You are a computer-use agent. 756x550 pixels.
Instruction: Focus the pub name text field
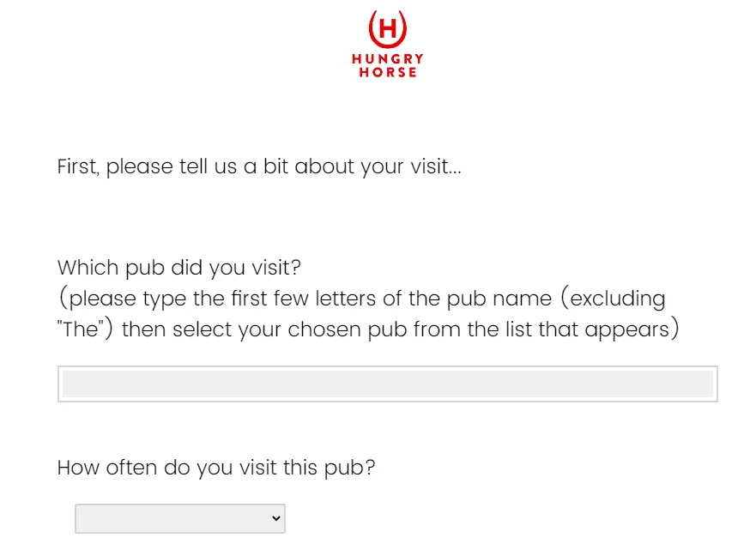click(387, 384)
